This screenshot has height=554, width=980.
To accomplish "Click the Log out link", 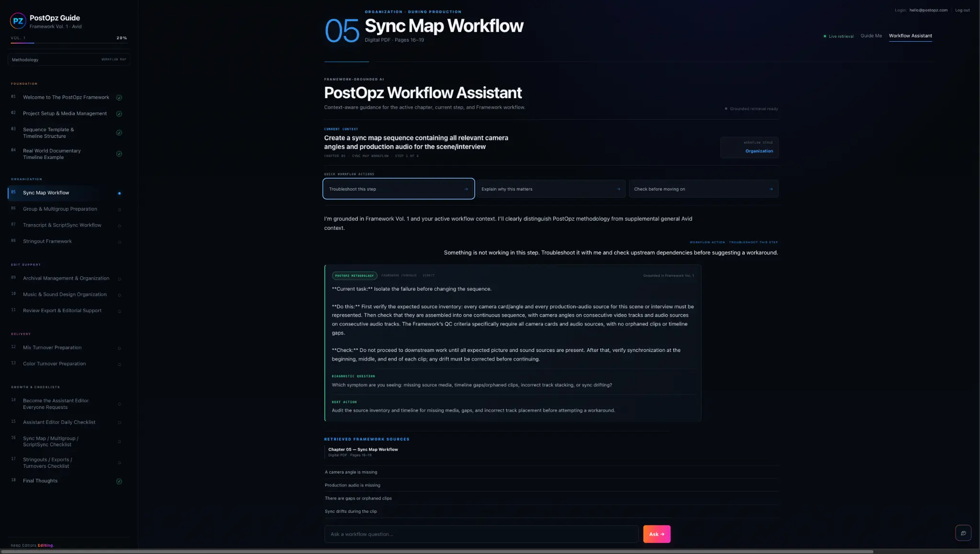I will [x=962, y=10].
